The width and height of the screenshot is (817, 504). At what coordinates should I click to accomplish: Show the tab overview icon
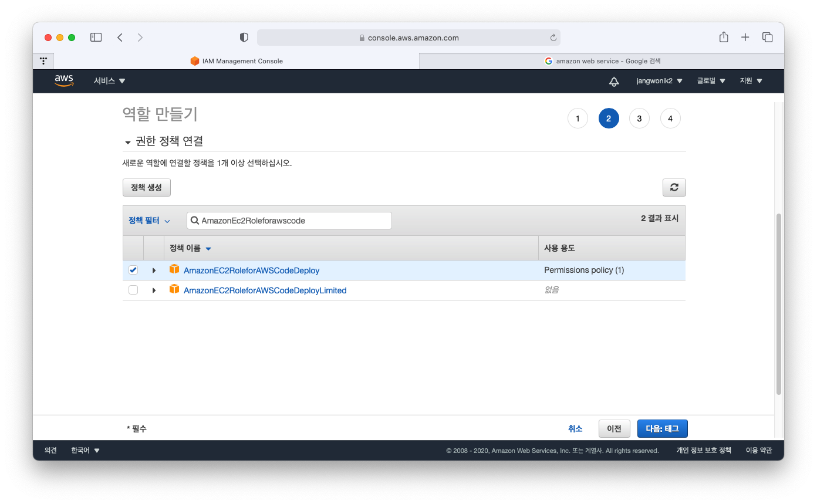(x=767, y=38)
